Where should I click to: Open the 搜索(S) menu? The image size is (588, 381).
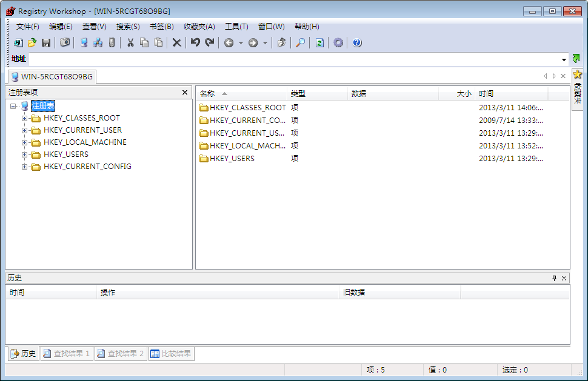[x=128, y=27]
